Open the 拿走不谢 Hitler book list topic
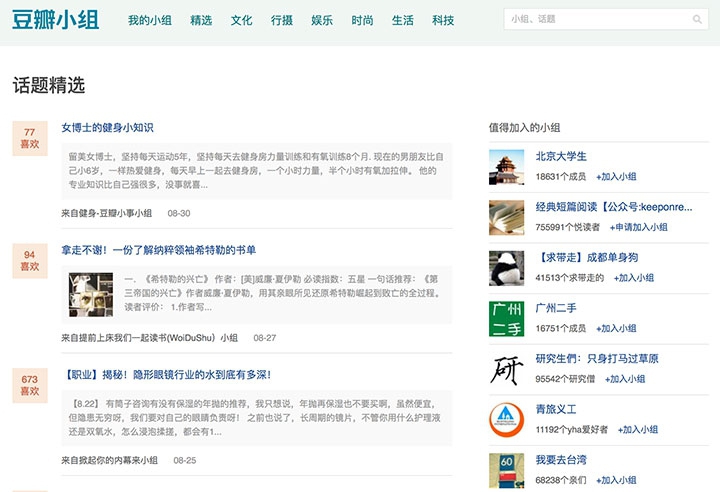This screenshot has height=492, width=720. click(158, 250)
